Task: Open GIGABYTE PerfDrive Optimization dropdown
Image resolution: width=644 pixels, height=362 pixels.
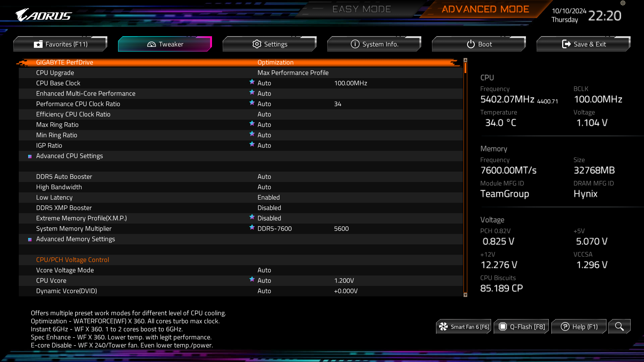Action: point(275,62)
